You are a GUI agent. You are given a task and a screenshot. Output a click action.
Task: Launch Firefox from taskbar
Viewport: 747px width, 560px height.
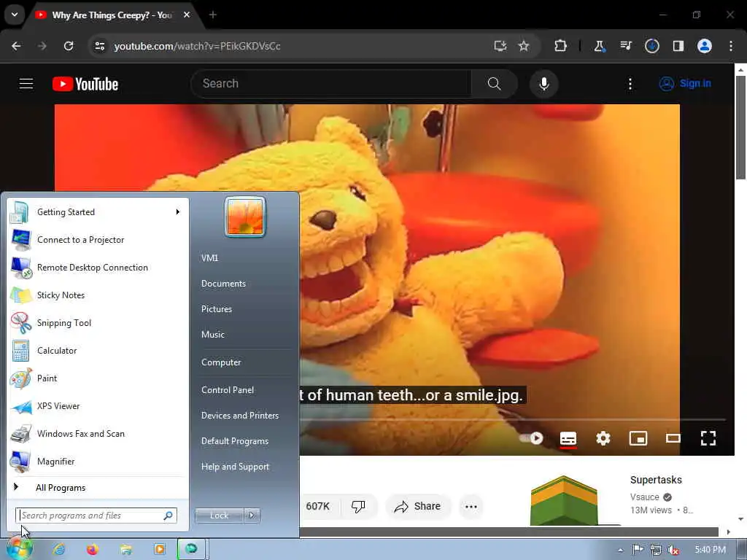tap(93, 549)
